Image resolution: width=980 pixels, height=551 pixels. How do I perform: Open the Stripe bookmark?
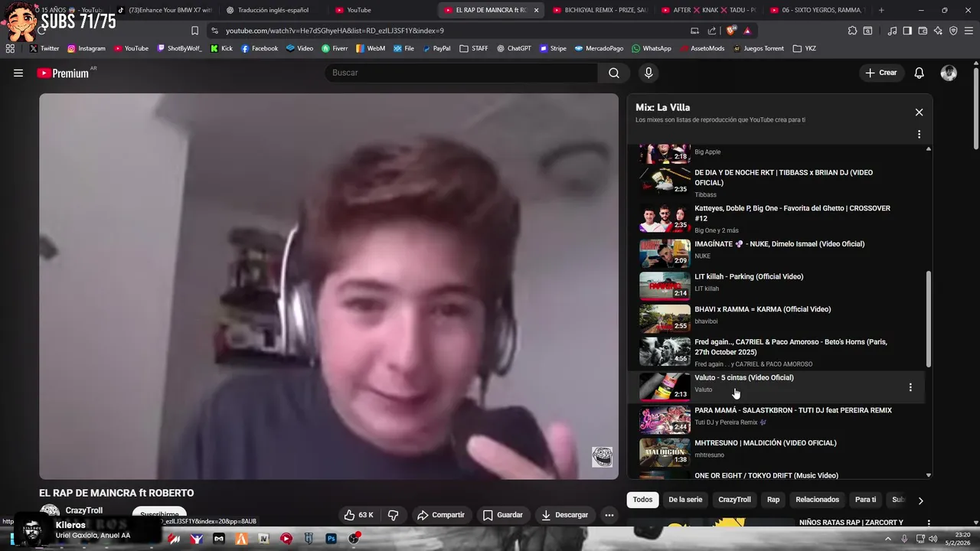(553, 48)
